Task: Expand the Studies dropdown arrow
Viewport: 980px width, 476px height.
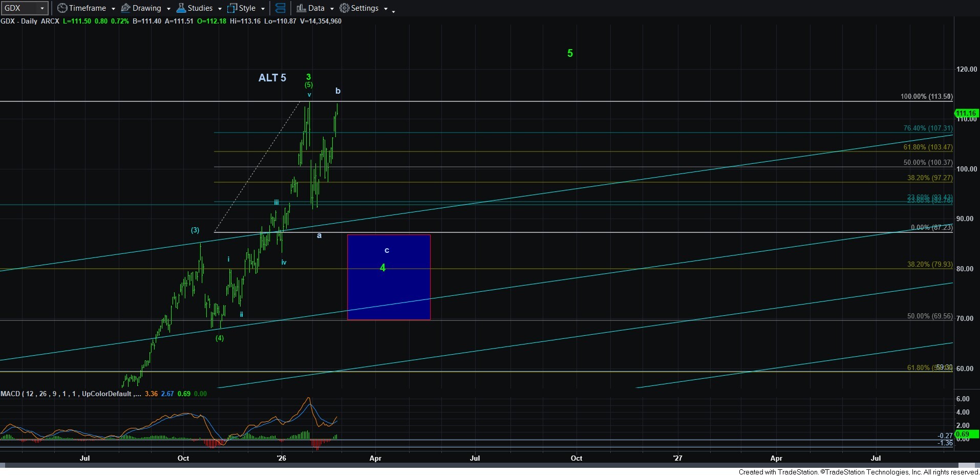Action: (x=220, y=9)
